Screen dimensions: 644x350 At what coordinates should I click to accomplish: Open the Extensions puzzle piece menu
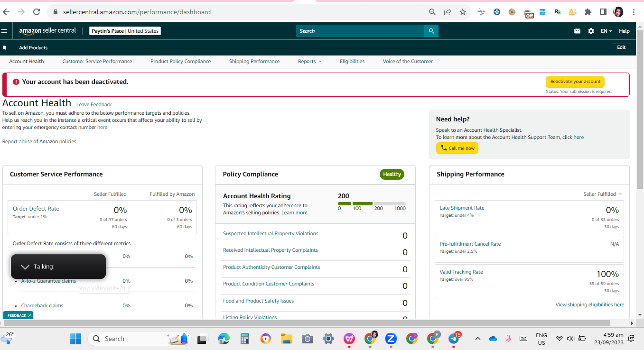pos(588,12)
